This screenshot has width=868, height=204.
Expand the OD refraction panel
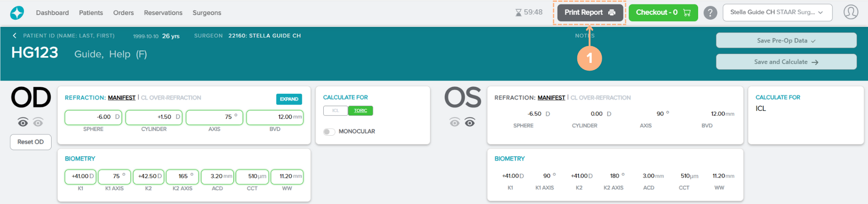(289, 99)
